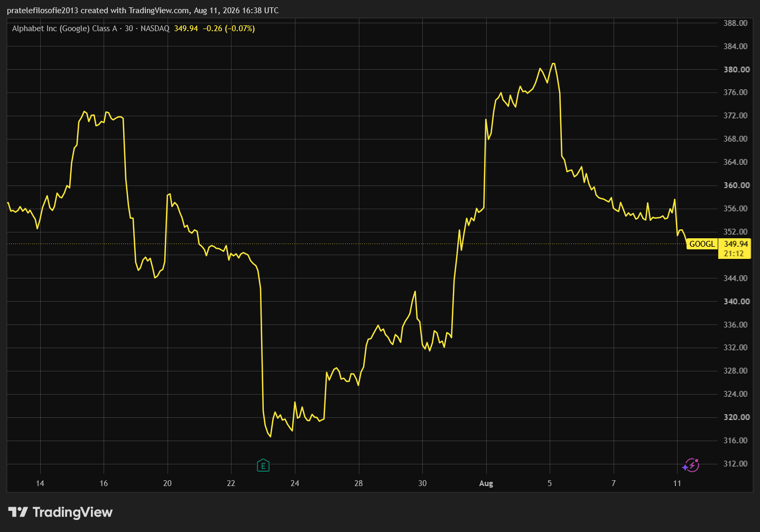Click the 324.00 price axis label
Screen dimensions: 760x532
736,394
